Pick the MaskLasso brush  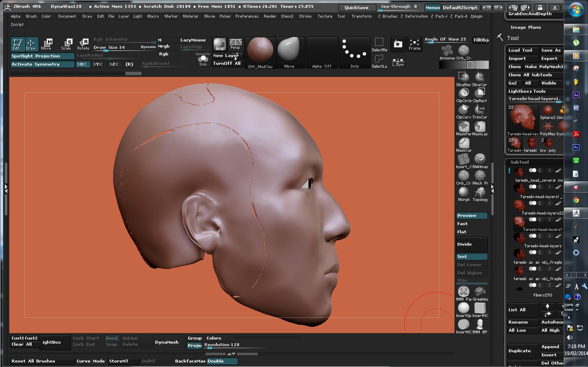480,128
